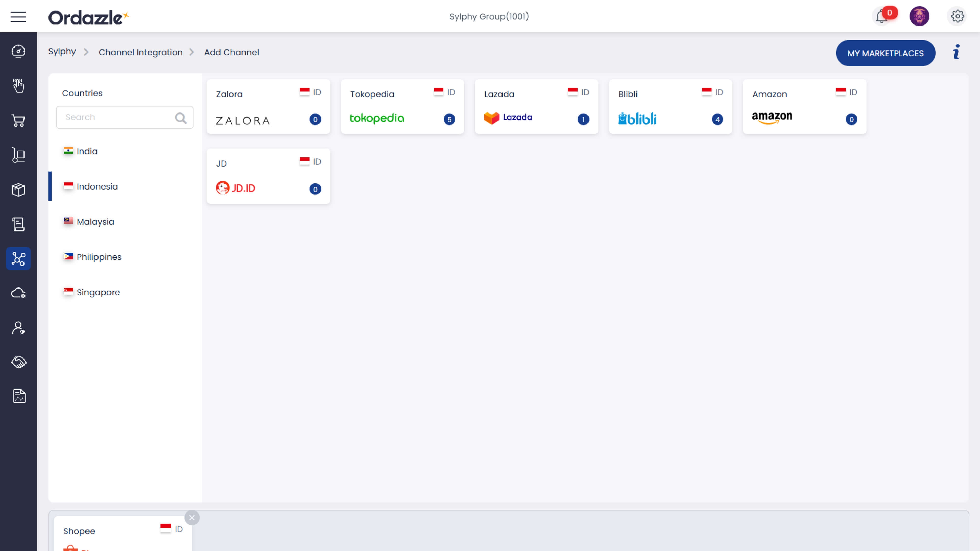Dismiss the Shopee card via its close icon
The height and width of the screenshot is (551, 980).
pos(192,518)
